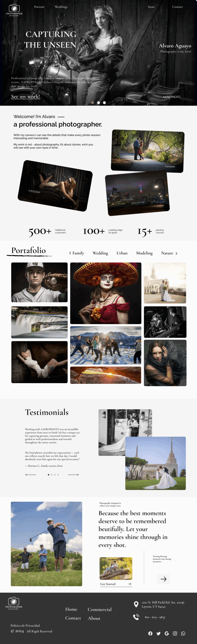The width and height of the screenshot is (197, 644).
Task: Switch to the Urban portfolio tab
Action: click(x=122, y=253)
